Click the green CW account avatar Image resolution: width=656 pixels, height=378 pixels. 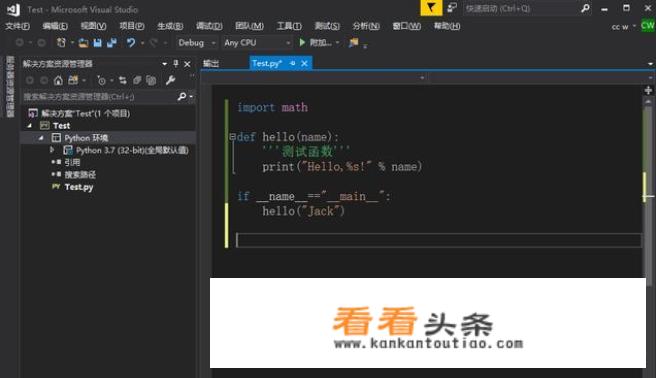(648, 26)
